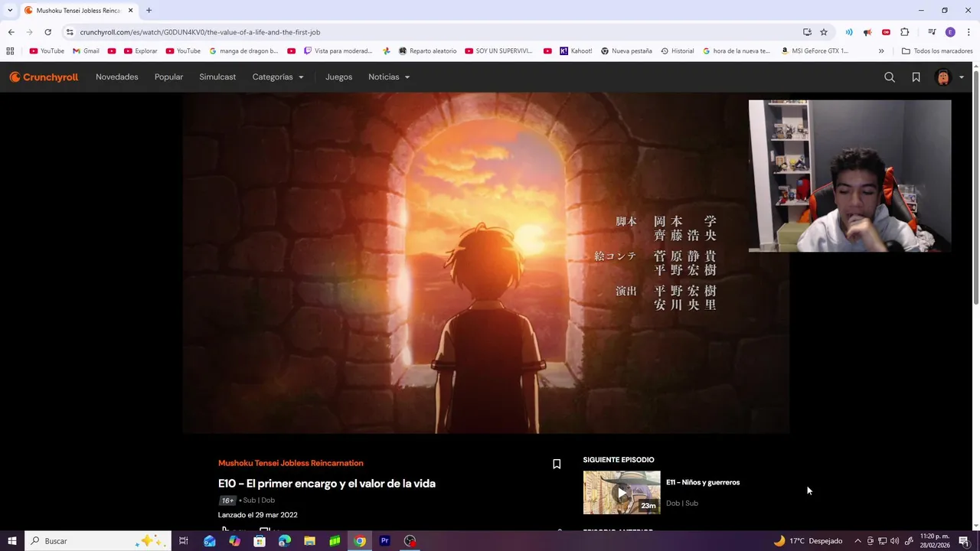The image size is (980, 551).
Task: Open Adobe Premiere Pro from the taskbar
Action: tap(384, 541)
